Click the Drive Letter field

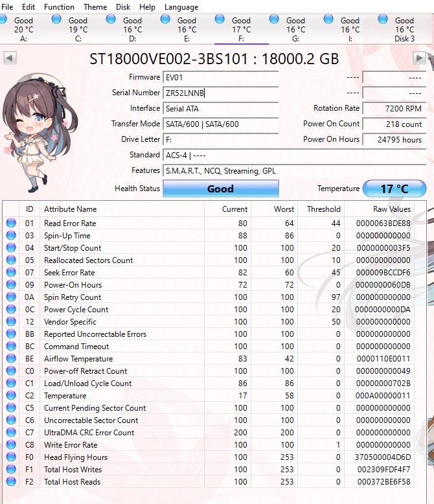(220, 139)
